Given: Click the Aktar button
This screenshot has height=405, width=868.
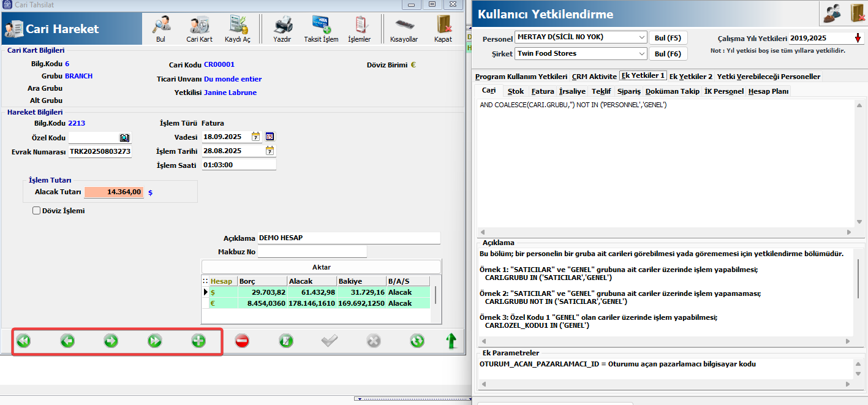Looking at the screenshot, I should [x=321, y=267].
